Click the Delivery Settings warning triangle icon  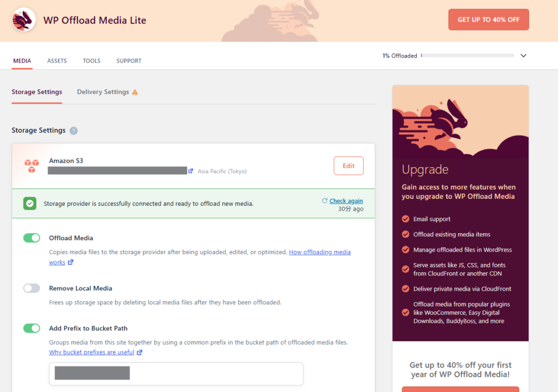click(135, 92)
